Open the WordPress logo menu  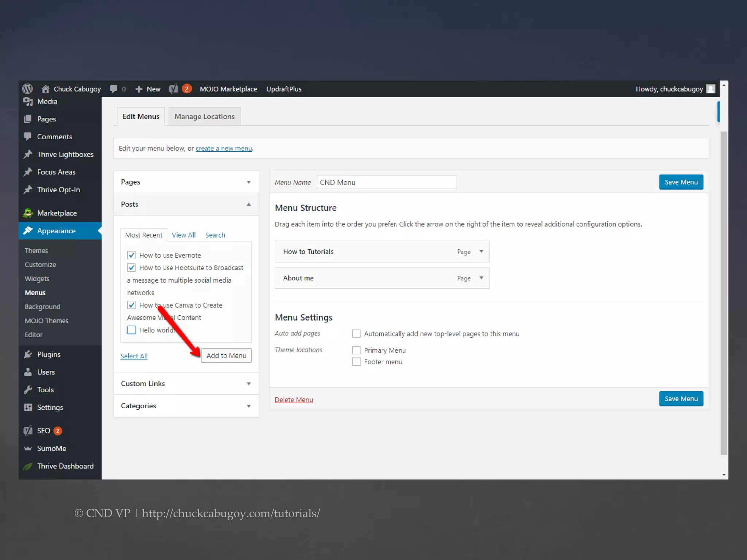coord(27,89)
